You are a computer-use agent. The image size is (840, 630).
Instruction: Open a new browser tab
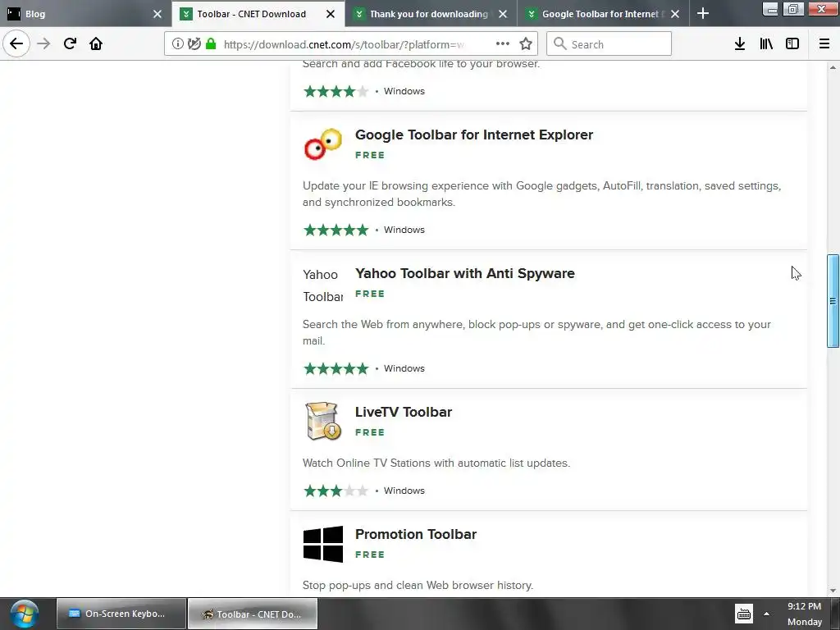click(x=703, y=14)
